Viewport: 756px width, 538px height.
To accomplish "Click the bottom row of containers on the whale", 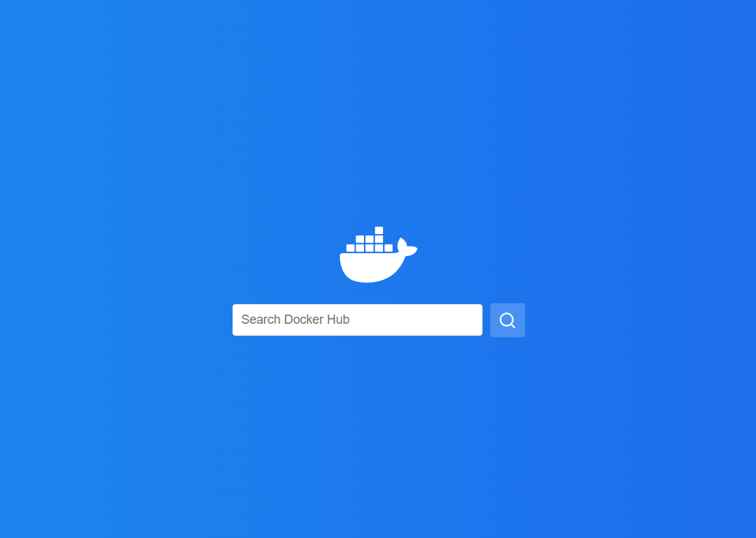I will [x=370, y=248].
